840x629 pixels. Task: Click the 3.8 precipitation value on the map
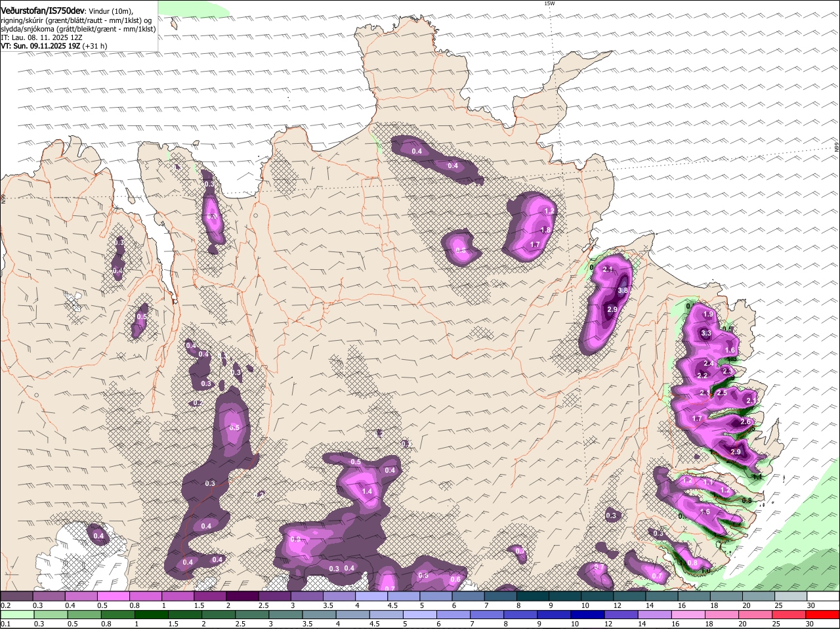point(623,291)
